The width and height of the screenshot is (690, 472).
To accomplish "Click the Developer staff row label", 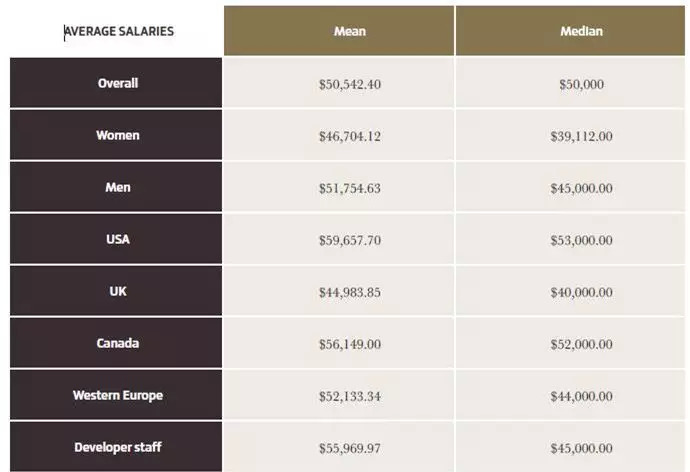I will 118,447.
